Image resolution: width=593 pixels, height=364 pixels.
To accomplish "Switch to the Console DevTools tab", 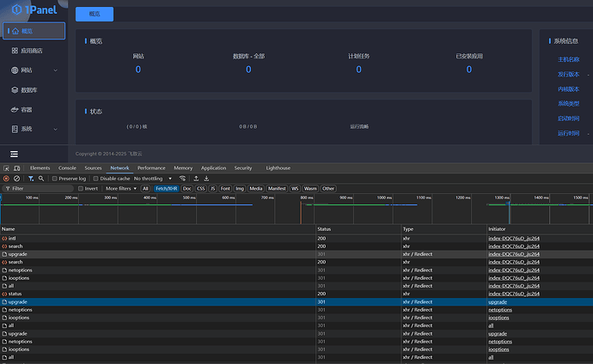I will [67, 168].
